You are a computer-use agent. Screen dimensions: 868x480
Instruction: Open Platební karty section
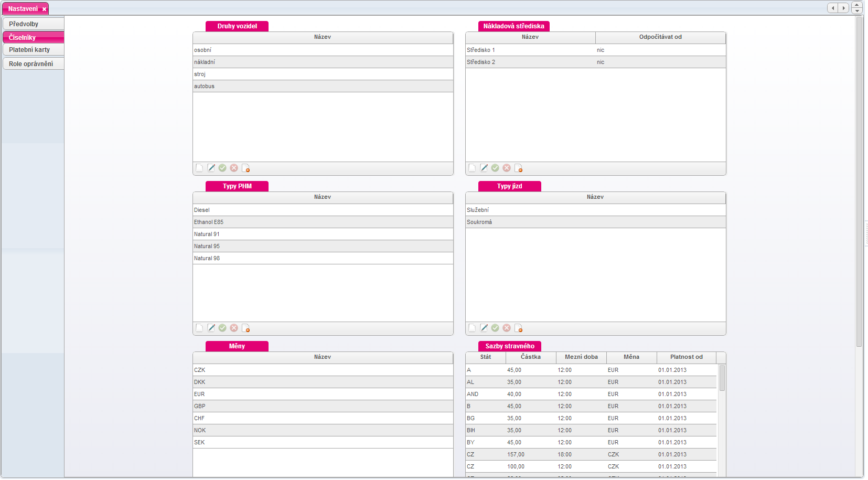33,50
